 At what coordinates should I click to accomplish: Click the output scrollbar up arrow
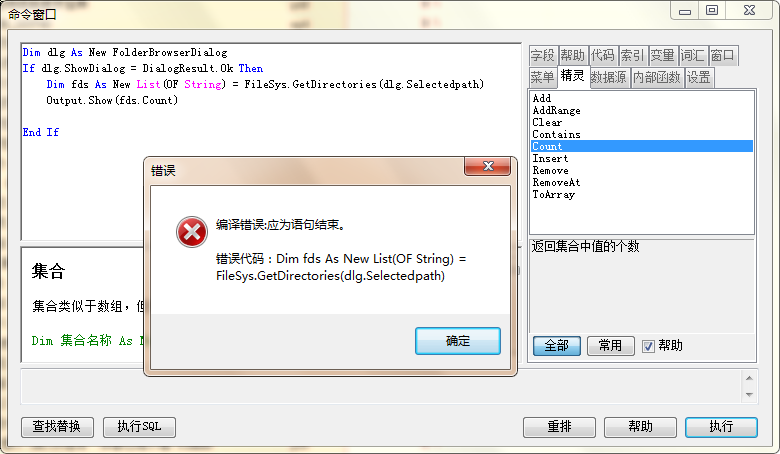click(749, 378)
